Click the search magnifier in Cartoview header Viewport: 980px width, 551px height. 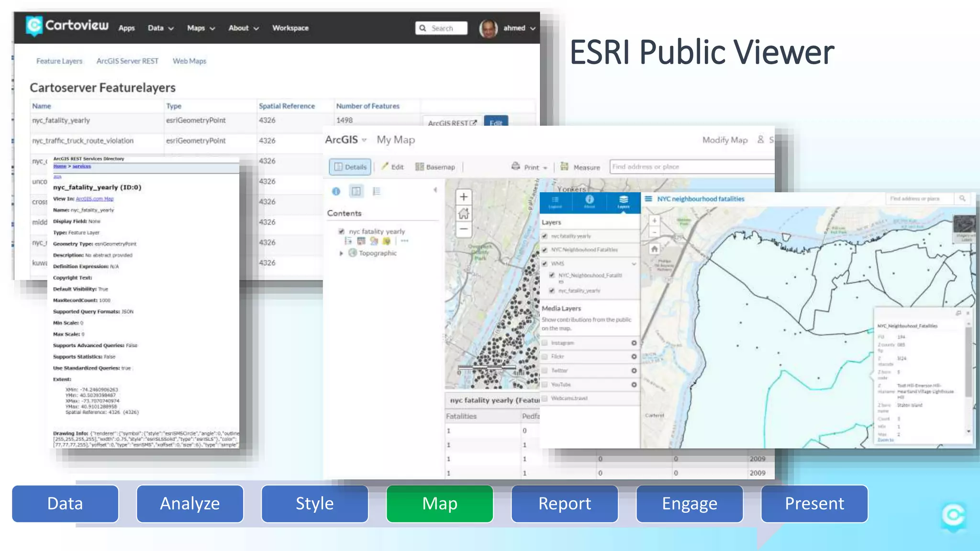423,28
